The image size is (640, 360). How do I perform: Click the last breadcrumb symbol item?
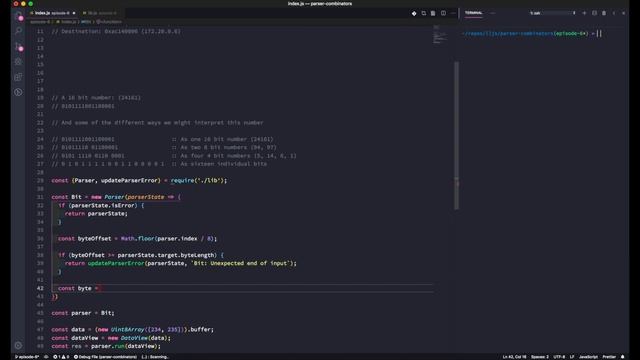click(109, 22)
